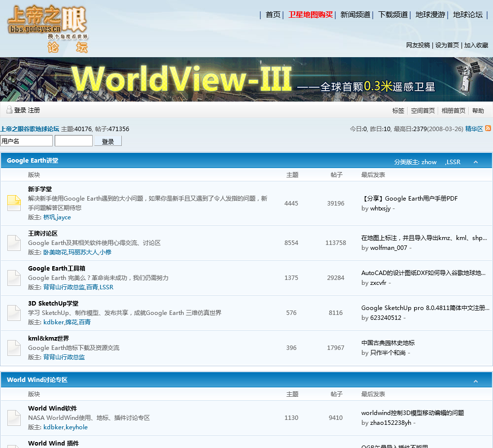Image resolution: width=493 pixels, height=448 pixels.
Task: Open the 用户名 login type field
Action: (x=26, y=141)
